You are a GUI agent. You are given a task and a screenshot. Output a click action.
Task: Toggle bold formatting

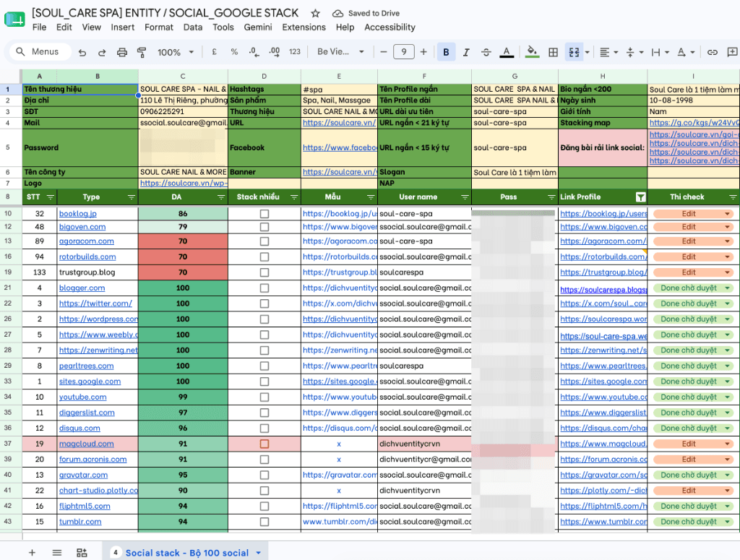coord(446,52)
